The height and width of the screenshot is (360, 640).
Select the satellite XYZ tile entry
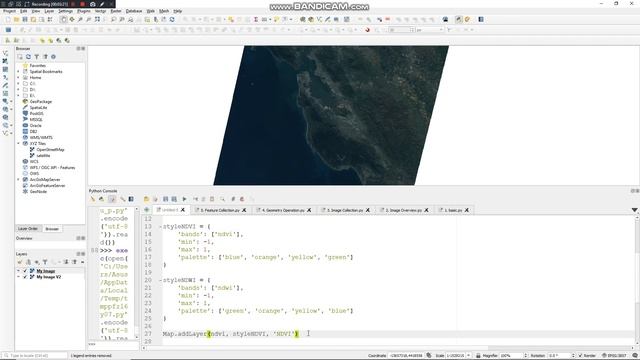pos(43,156)
